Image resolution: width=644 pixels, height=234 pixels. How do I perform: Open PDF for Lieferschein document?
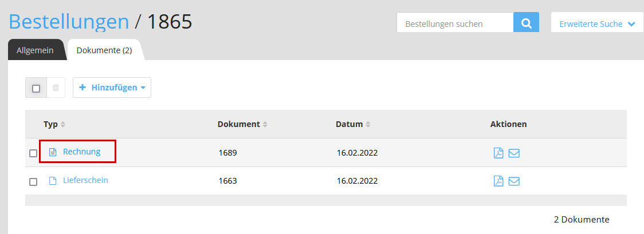click(x=498, y=181)
